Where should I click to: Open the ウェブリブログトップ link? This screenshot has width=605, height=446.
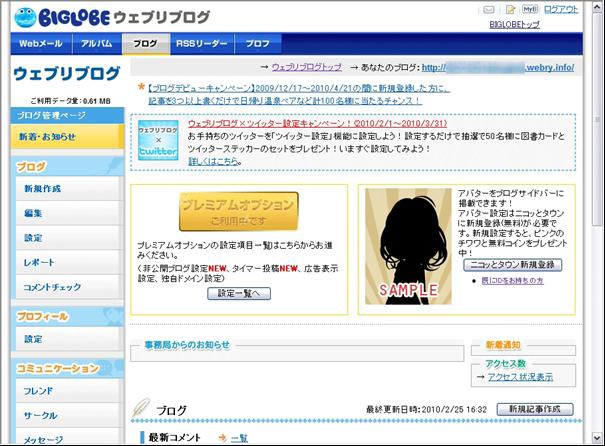click(307, 67)
